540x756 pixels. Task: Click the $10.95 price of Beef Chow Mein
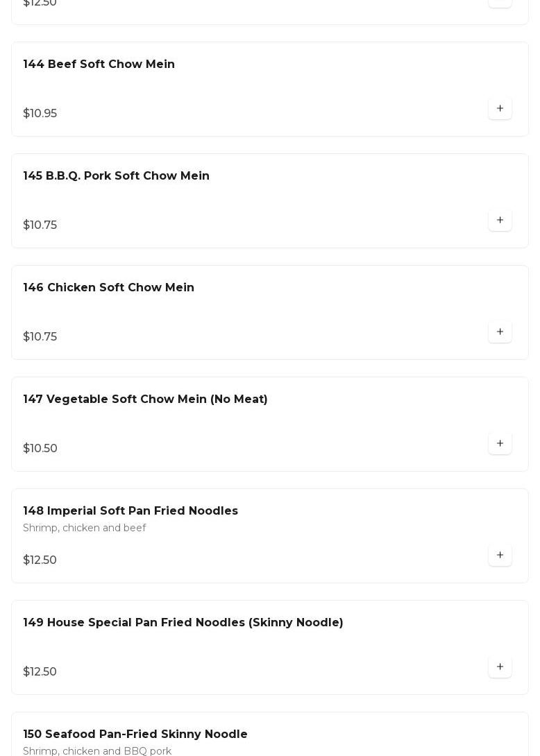pyautogui.click(x=40, y=113)
